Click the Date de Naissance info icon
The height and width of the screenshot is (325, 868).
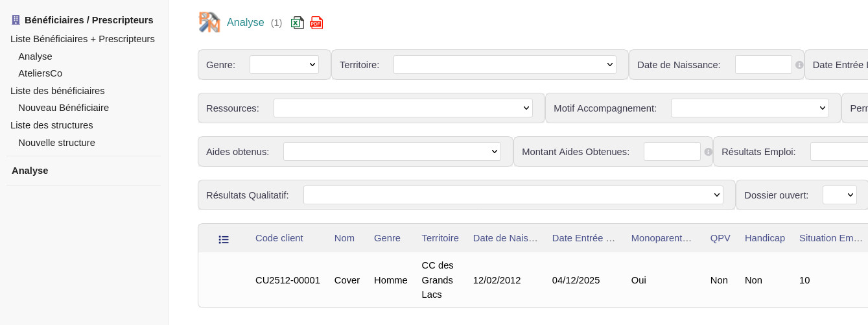(799, 65)
